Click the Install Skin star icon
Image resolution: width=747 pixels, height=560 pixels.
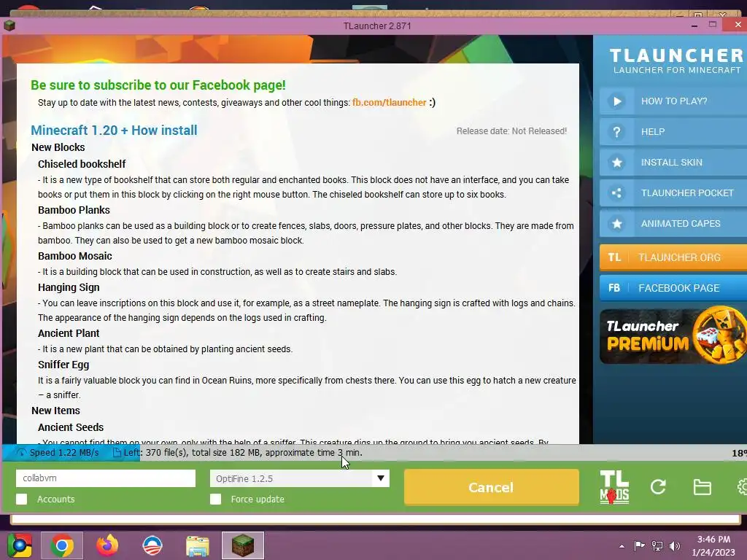click(x=617, y=163)
